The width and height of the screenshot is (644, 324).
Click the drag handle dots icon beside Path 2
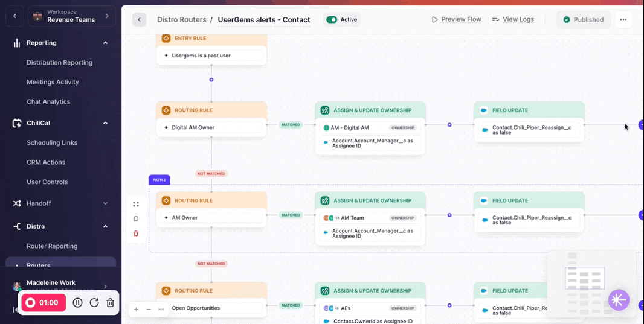tap(136, 205)
